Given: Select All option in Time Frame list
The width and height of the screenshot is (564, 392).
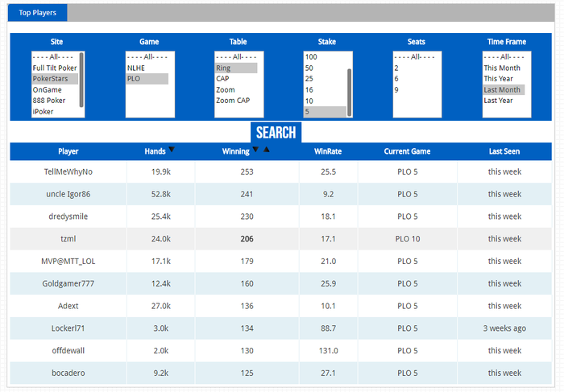Looking at the screenshot, I should tap(504, 57).
